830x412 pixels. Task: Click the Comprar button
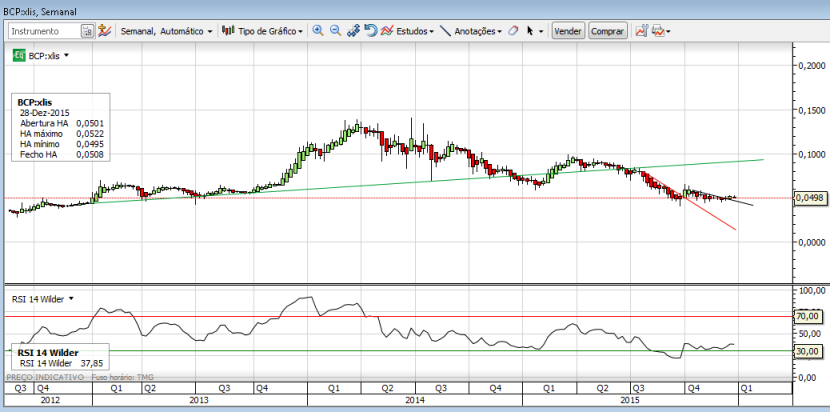click(x=607, y=31)
